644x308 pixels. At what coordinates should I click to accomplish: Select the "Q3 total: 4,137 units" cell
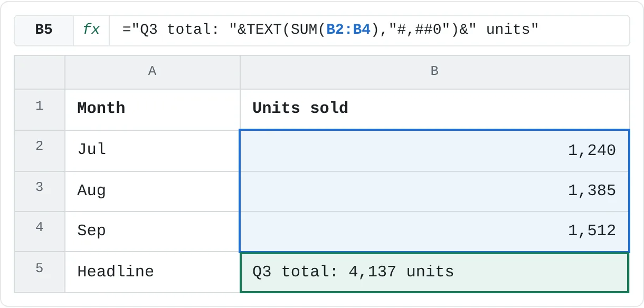(x=435, y=273)
